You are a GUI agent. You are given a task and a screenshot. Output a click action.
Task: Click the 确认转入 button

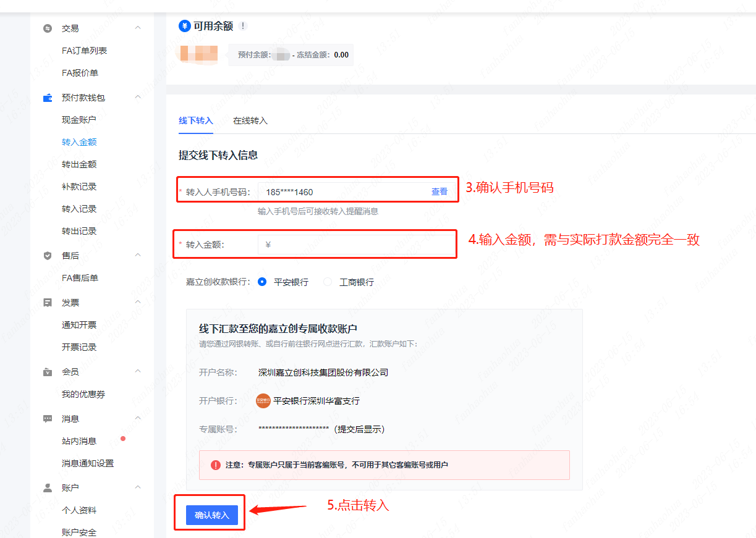(x=211, y=515)
